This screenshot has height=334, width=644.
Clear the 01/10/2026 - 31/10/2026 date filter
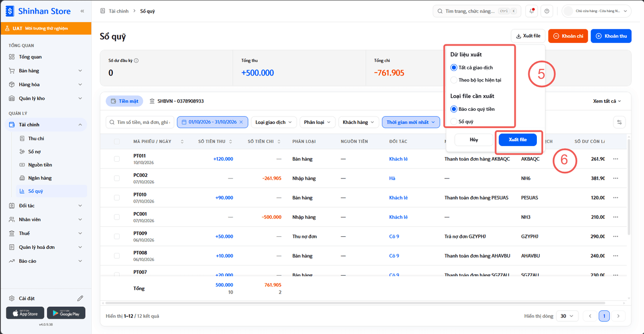(x=241, y=122)
